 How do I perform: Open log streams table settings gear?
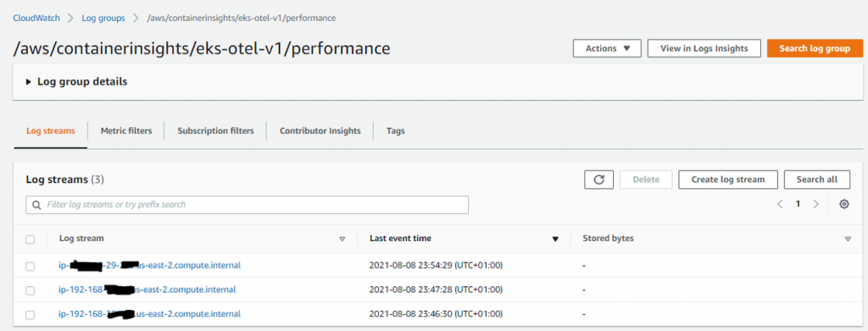[844, 204]
